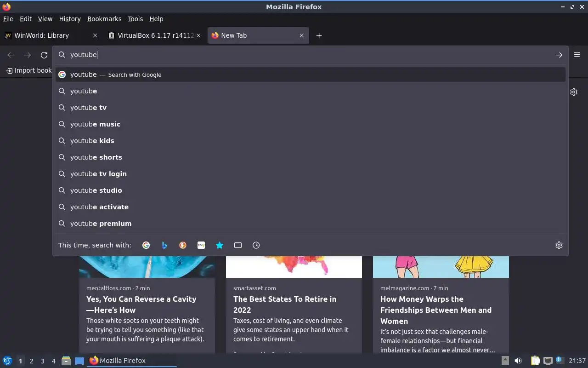
Task: Close the VirtualBox 6.1.17 tab
Action: (198, 35)
